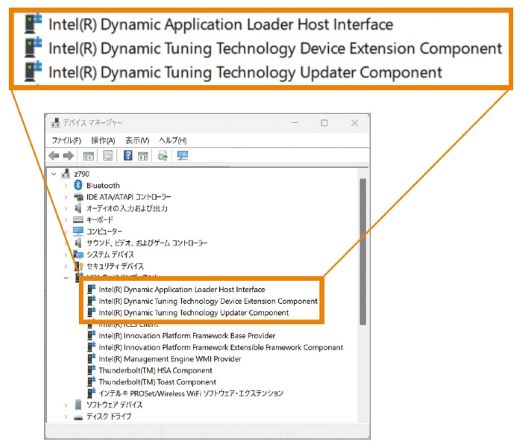Select Dynamic Tuning Technology Device Extension Component

tap(208, 301)
